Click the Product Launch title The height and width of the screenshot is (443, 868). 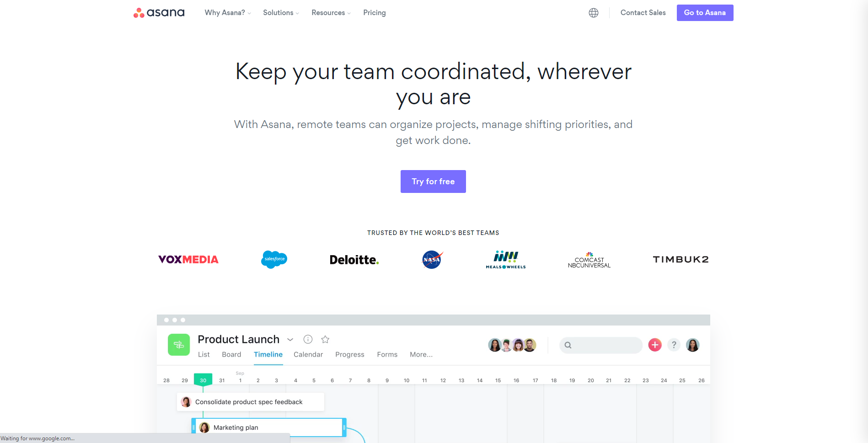tap(238, 339)
